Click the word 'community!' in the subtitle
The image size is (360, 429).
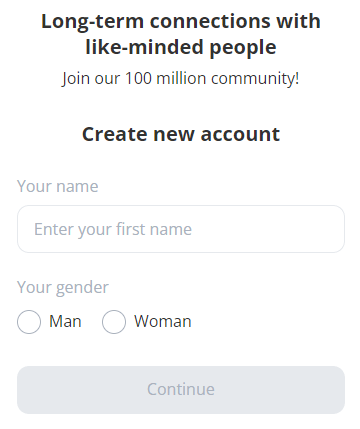[x=255, y=79]
